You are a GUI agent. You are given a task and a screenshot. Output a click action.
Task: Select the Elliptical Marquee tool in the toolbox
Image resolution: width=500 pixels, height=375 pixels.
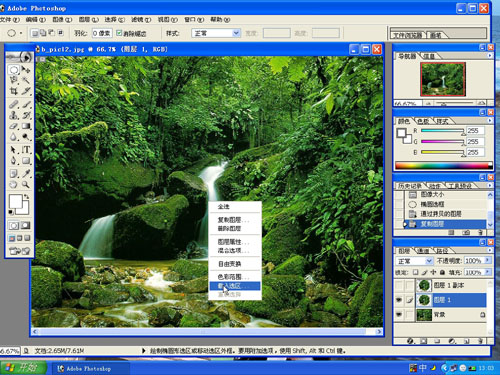(13, 70)
